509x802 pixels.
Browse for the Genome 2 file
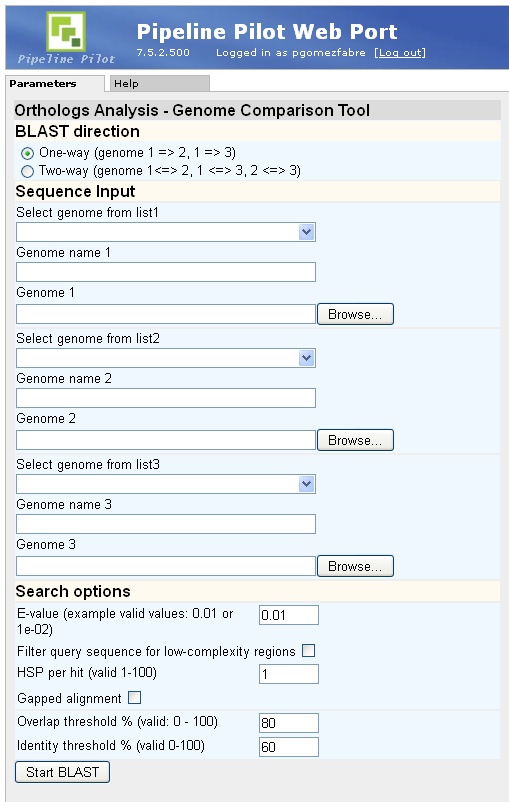point(356,440)
